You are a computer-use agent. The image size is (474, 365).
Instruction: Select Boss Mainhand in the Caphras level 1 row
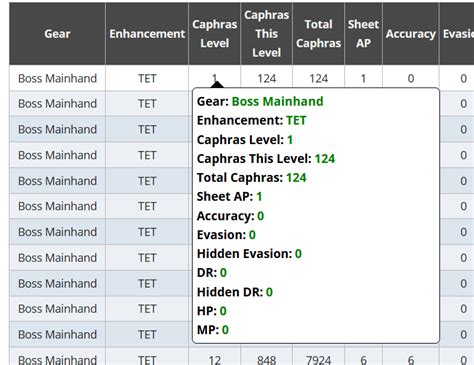57,78
